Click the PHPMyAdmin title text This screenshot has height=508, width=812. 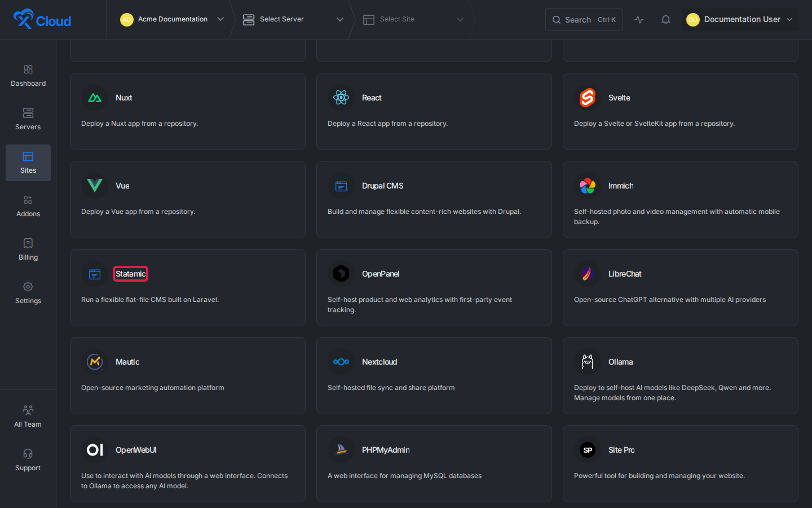pos(386,450)
